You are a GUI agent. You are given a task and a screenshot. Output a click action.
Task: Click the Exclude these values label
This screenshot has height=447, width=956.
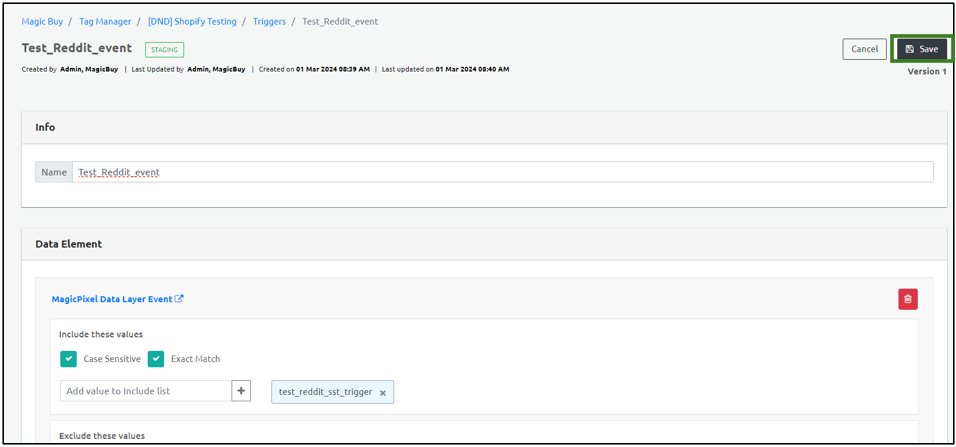point(102,435)
